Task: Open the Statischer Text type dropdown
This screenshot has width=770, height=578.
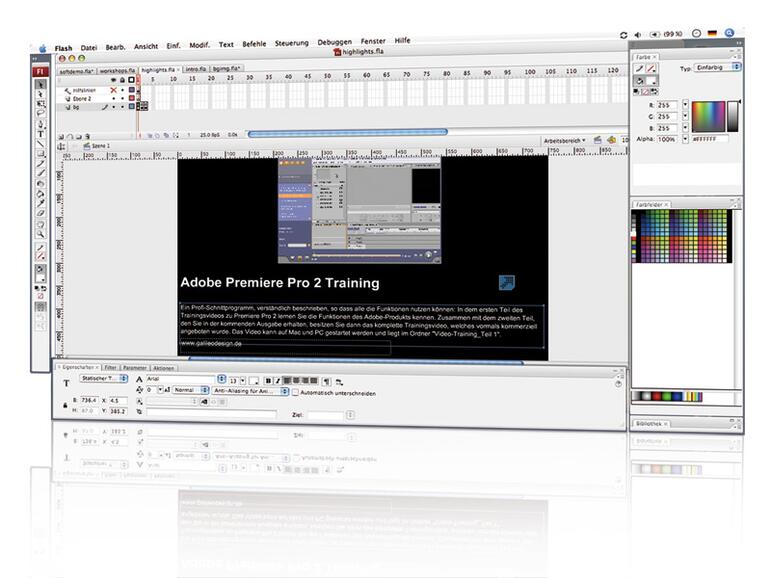Action: [104, 379]
